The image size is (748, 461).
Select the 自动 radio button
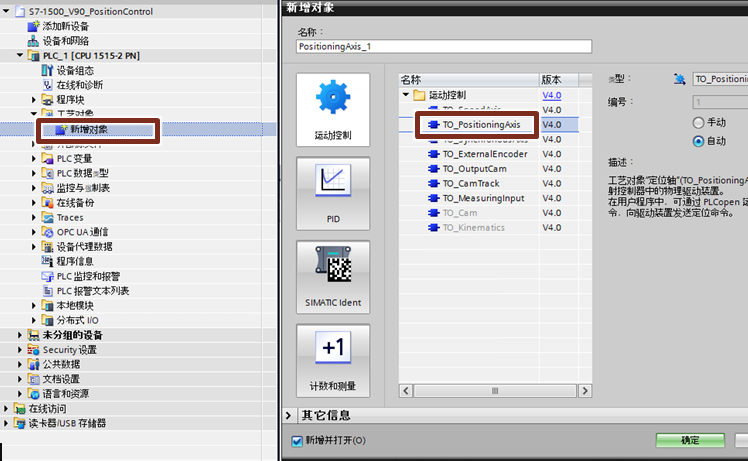point(698,141)
